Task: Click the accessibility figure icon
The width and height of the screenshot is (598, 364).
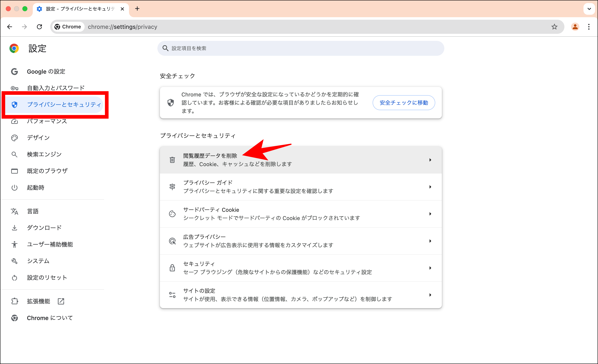Action: click(15, 245)
